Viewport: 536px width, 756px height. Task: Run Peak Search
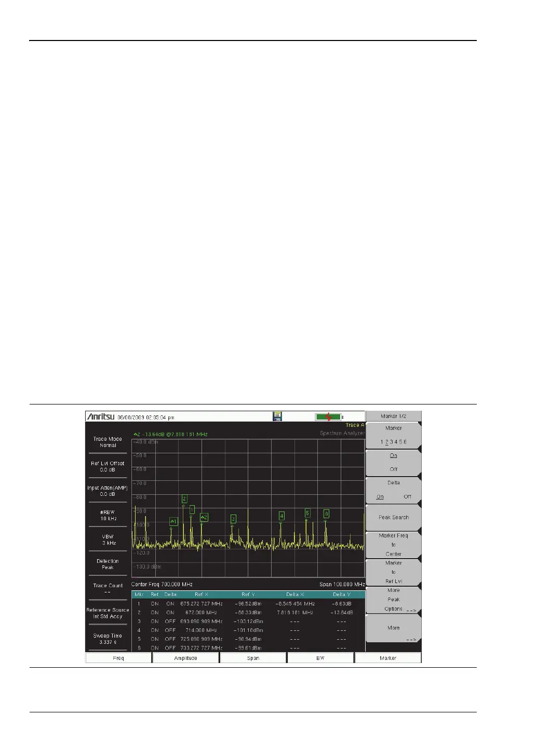coord(393,517)
